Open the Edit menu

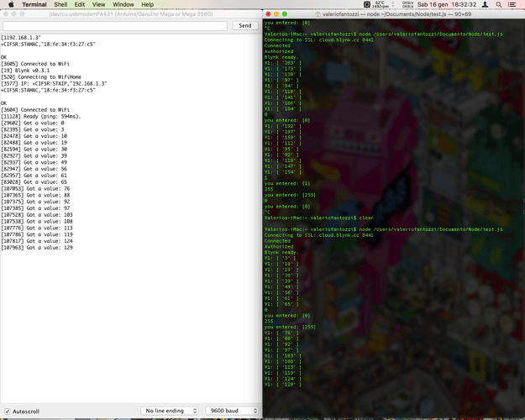point(80,4)
